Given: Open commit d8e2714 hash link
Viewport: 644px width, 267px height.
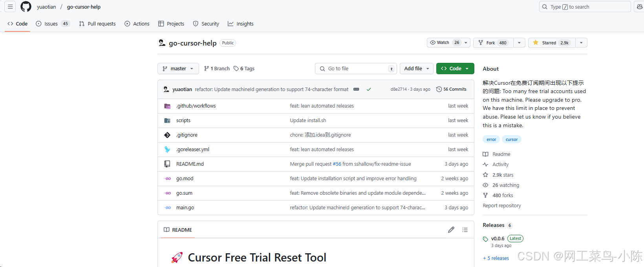Looking at the screenshot, I should pyautogui.click(x=399, y=89).
